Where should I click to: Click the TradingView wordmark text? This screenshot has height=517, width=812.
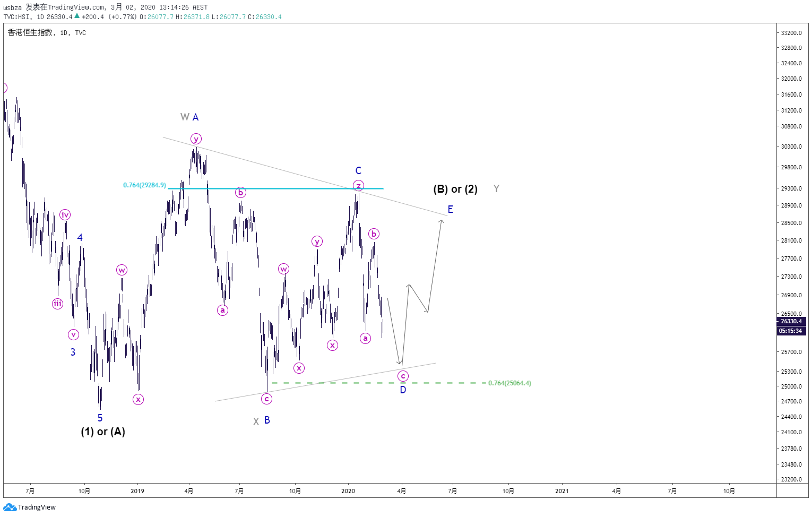(x=37, y=507)
